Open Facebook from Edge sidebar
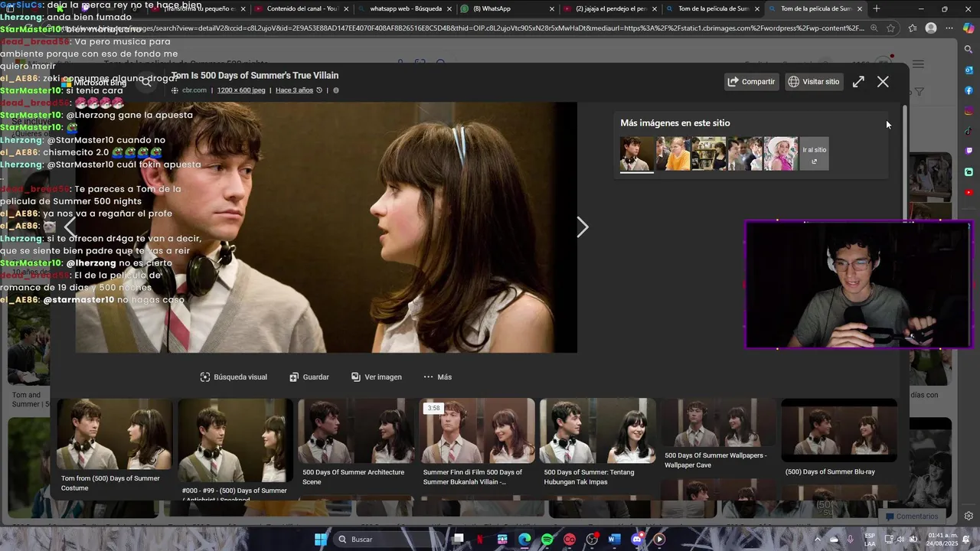 [969, 90]
